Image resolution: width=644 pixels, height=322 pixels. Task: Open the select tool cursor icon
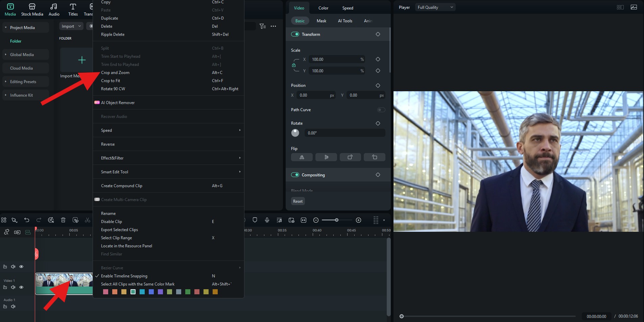[14, 220]
